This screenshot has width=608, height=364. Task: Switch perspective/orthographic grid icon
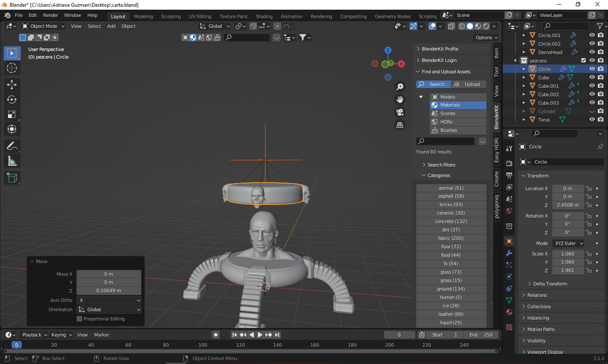[x=400, y=125]
